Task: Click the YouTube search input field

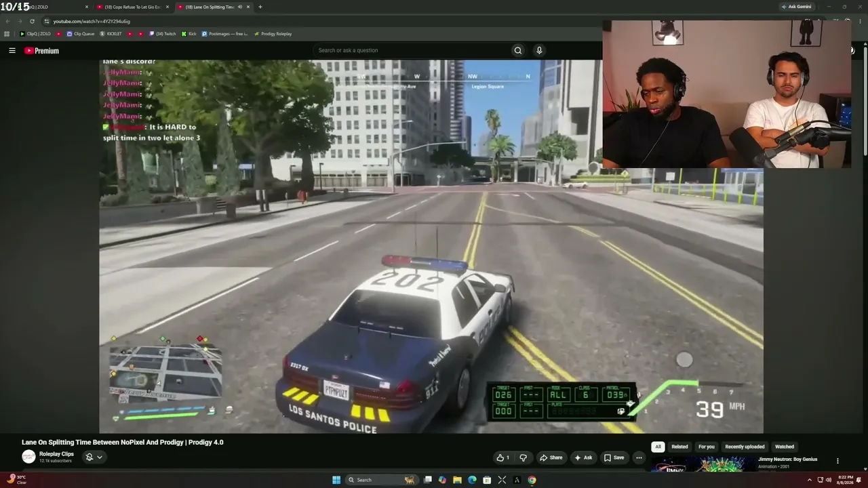Action: [412, 50]
